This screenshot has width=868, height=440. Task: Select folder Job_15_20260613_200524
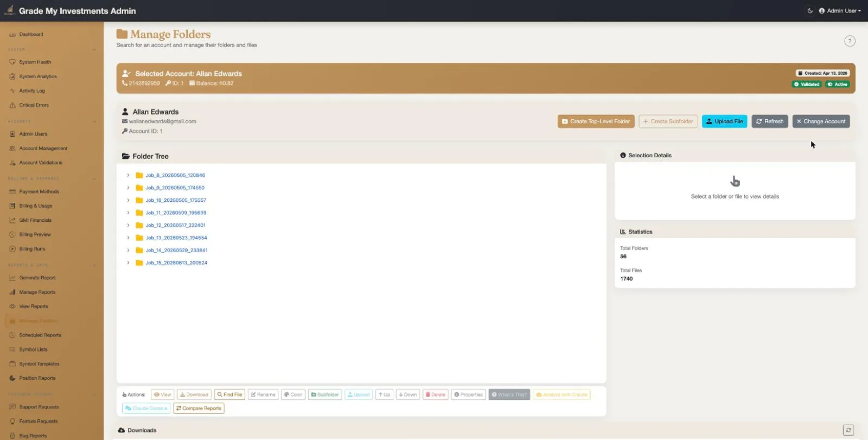pos(176,263)
